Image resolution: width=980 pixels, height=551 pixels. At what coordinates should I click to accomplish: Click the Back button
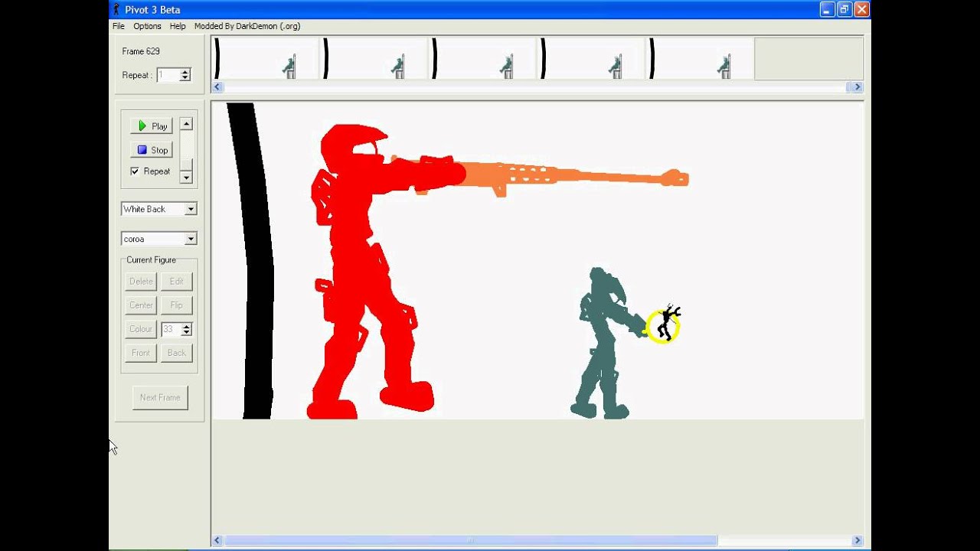click(176, 353)
